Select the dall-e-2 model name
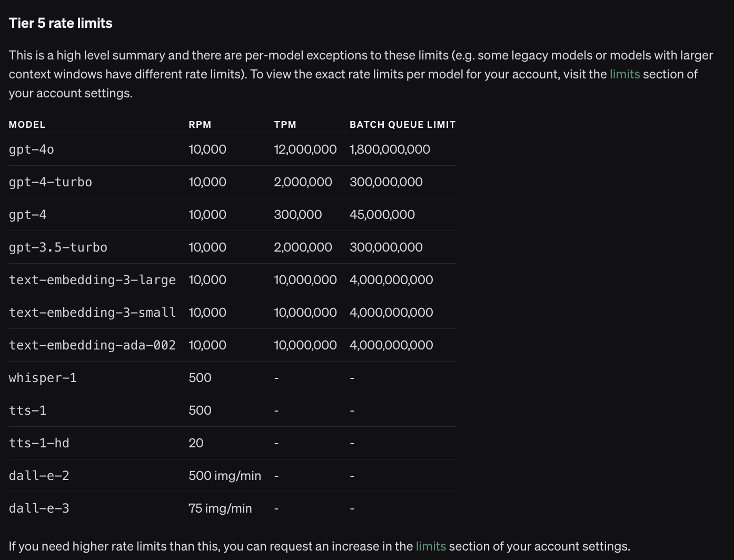This screenshot has width=734, height=560. point(39,476)
